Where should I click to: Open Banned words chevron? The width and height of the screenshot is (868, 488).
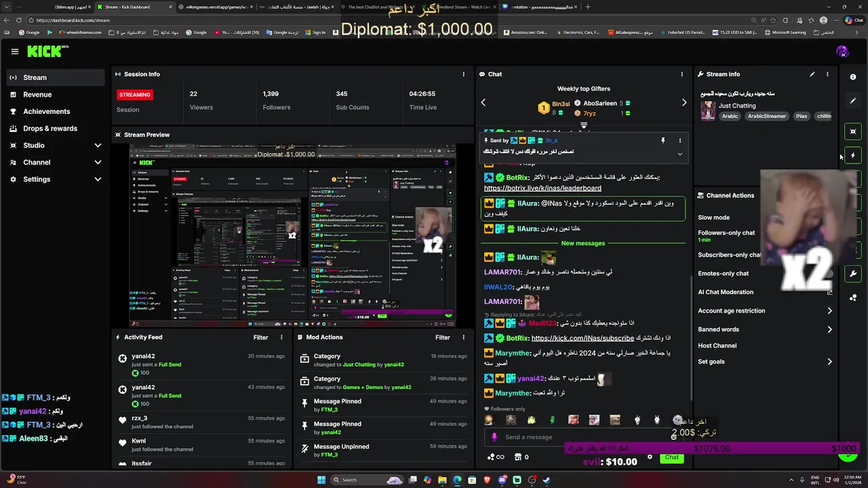[x=829, y=329]
